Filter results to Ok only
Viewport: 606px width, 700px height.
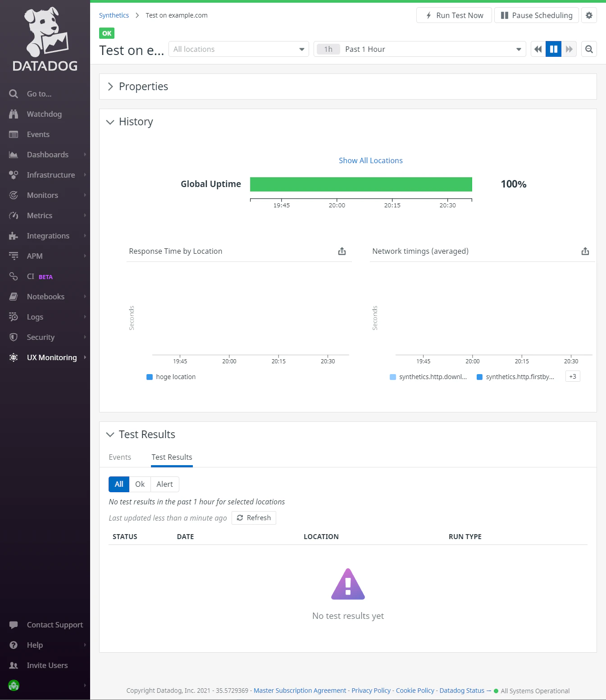tap(140, 484)
